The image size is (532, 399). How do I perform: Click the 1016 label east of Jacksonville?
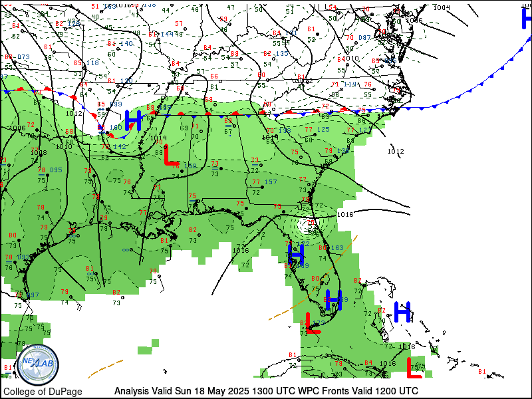[345, 214]
